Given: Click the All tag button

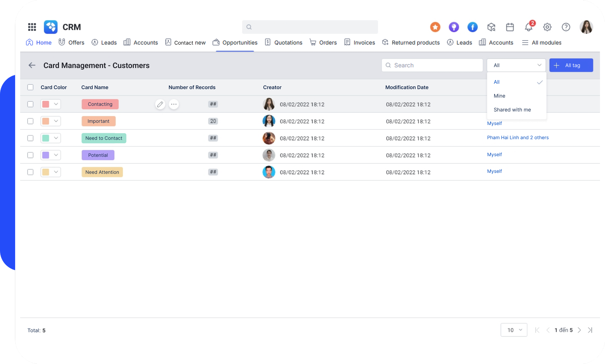Looking at the screenshot, I should pyautogui.click(x=571, y=65).
